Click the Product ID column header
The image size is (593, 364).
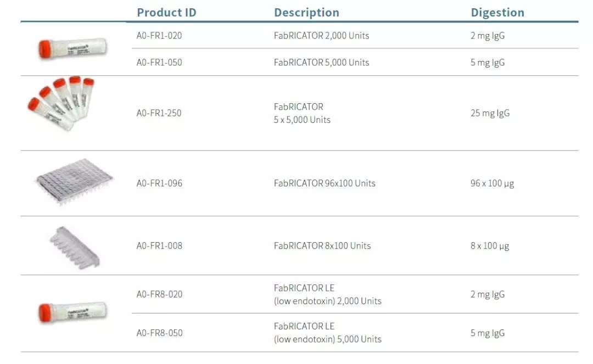(166, 12)
